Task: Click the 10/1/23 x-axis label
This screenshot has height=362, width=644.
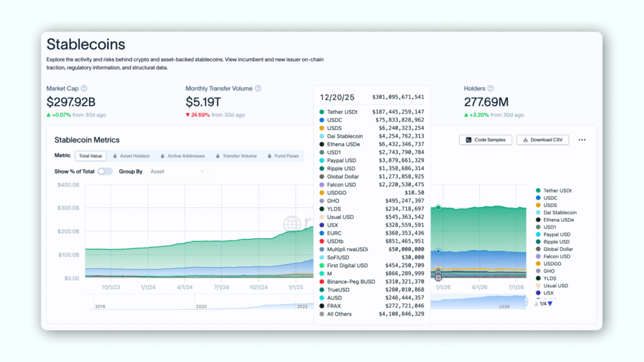Action: coord(111,287)
